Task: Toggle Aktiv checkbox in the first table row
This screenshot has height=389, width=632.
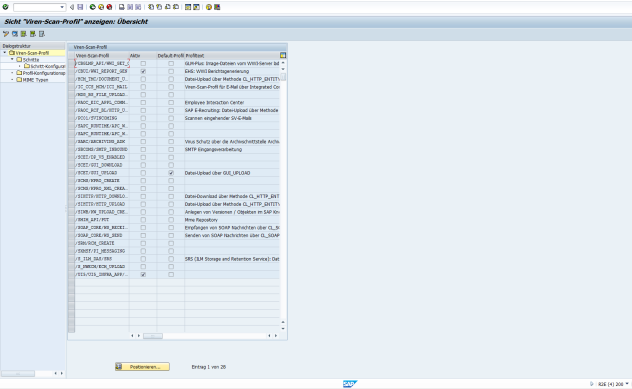Action: pos(143,63)
